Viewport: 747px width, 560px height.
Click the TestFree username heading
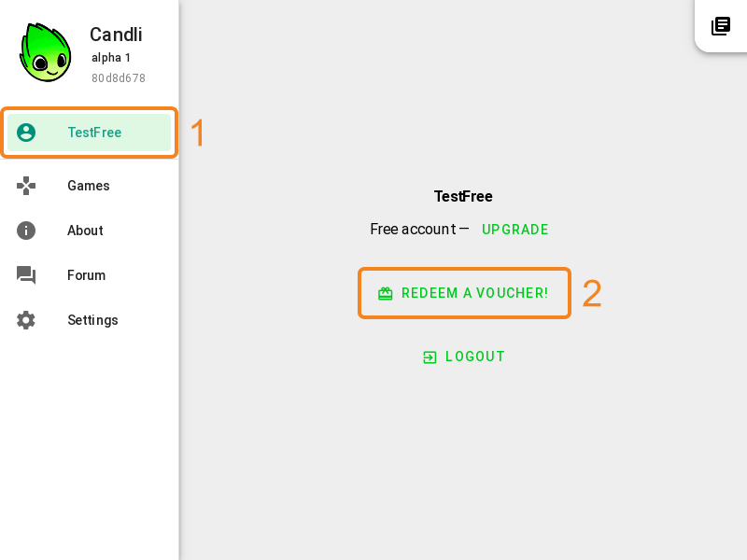click(x=463, y=196)
